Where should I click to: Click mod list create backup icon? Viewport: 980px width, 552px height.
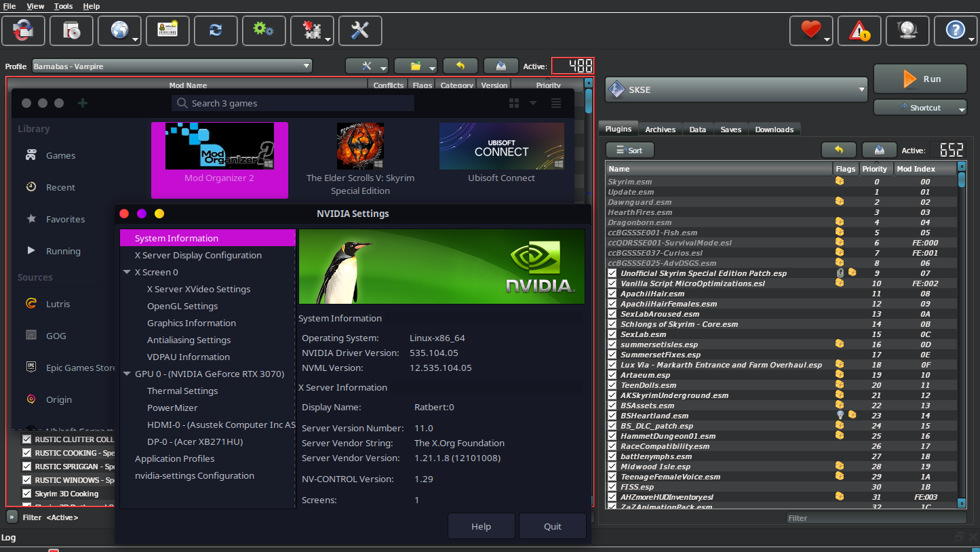(501, 66)
